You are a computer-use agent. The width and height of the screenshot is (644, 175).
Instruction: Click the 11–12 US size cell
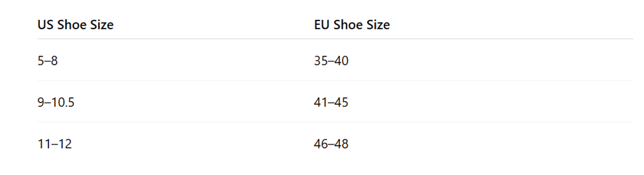pos(55,144)
